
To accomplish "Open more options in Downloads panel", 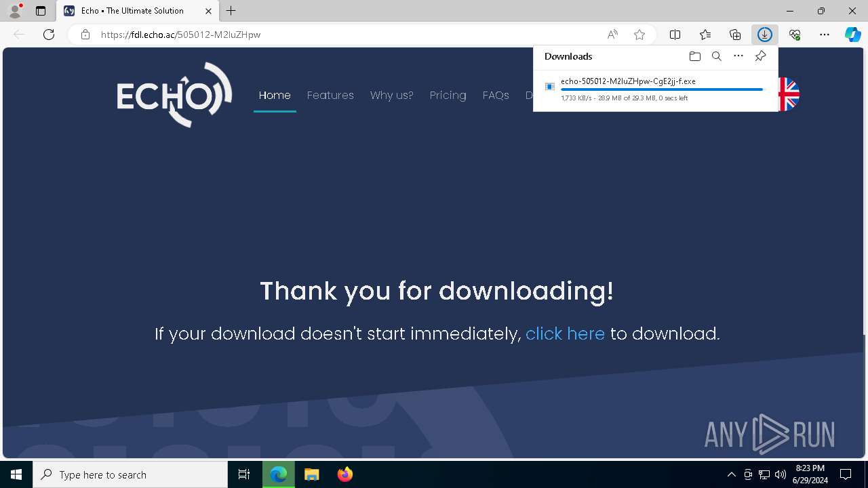I will (738, 56).
